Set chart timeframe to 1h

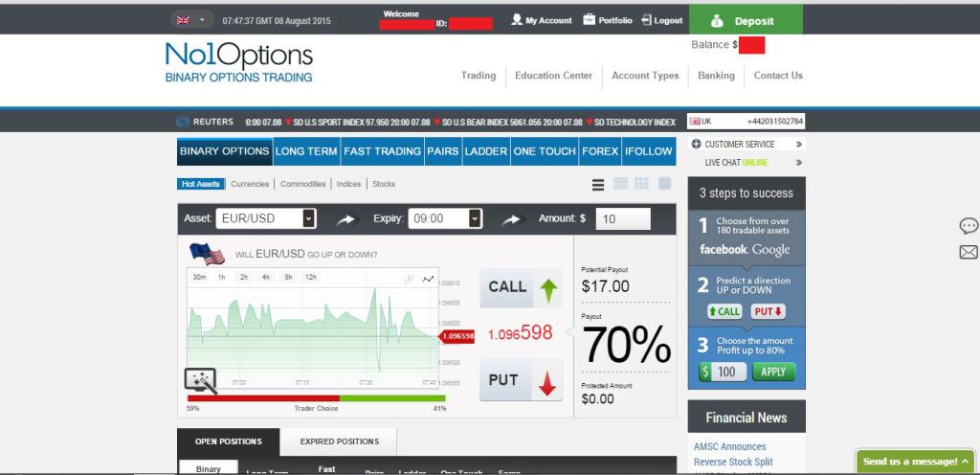click(222, 277)
